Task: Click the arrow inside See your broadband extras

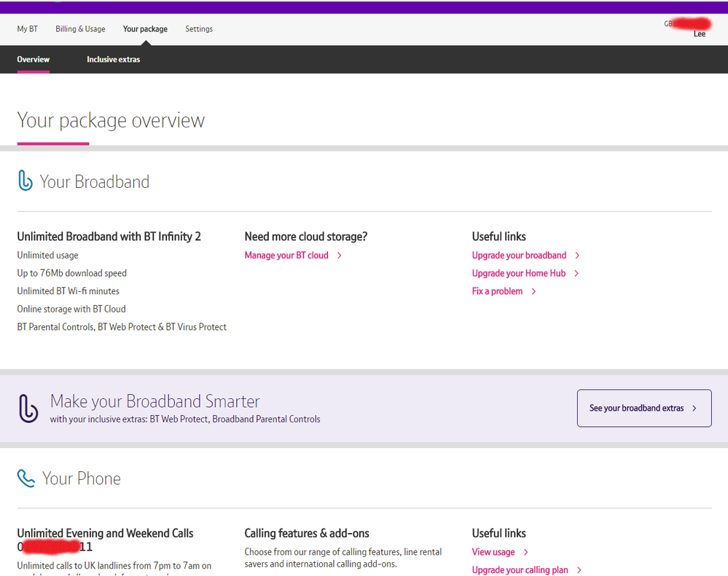Action: pos(694,408)
